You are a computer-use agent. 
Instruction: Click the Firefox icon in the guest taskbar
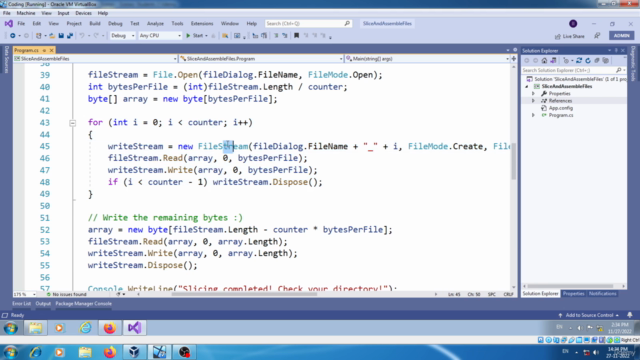[x=110, y=328]
